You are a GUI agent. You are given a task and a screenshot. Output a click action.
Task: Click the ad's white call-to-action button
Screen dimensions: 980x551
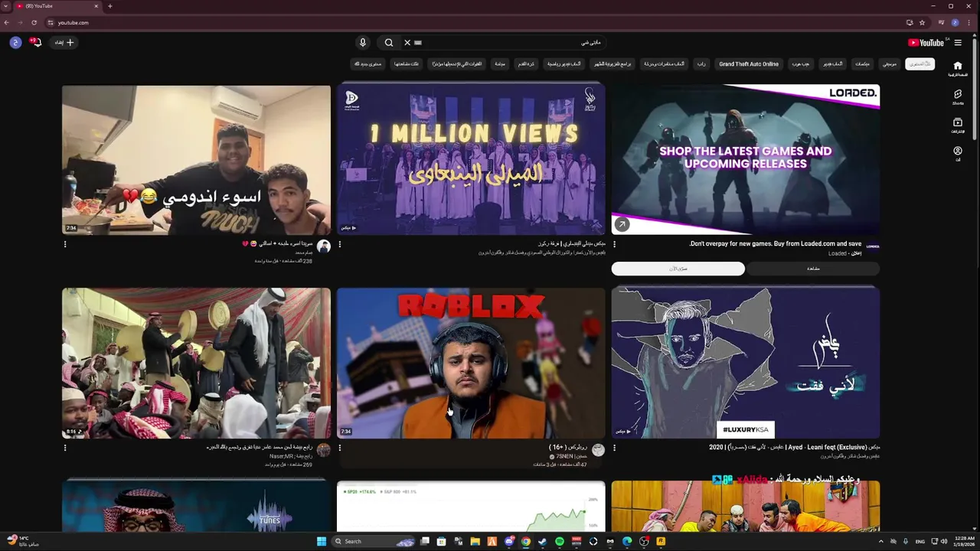click(x=678, y=269)
